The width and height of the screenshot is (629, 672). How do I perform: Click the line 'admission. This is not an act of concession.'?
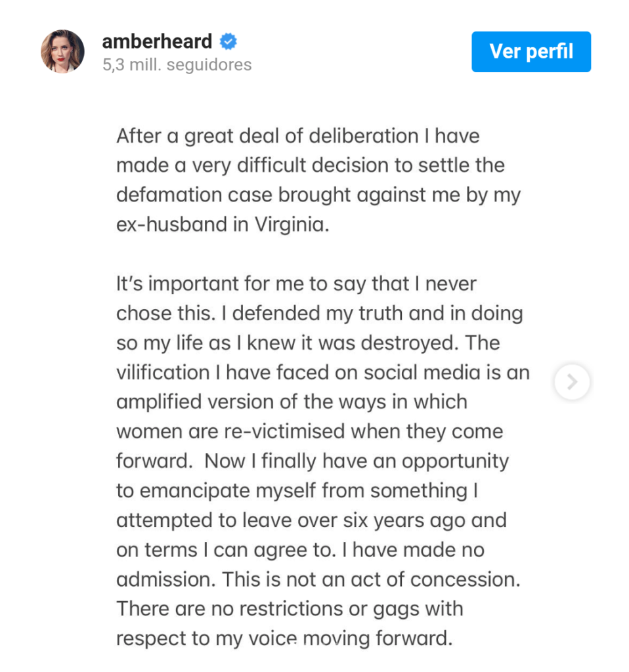[x=318, y=579]
